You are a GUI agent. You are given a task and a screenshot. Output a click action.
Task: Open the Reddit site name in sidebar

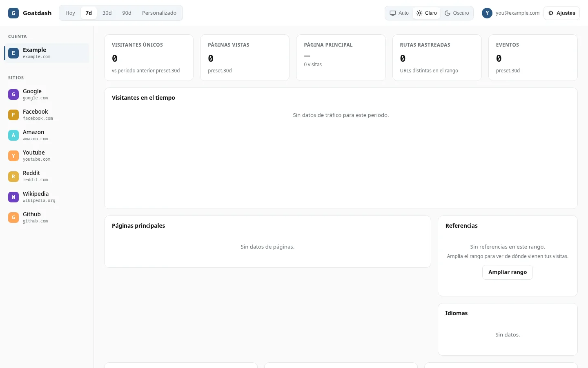(31, 173)
